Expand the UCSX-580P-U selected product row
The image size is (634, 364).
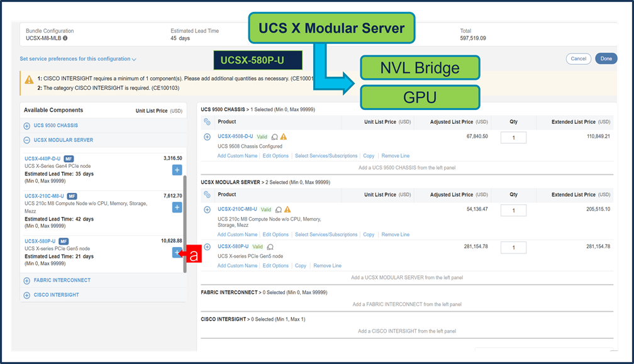click(x=207, y=247)
